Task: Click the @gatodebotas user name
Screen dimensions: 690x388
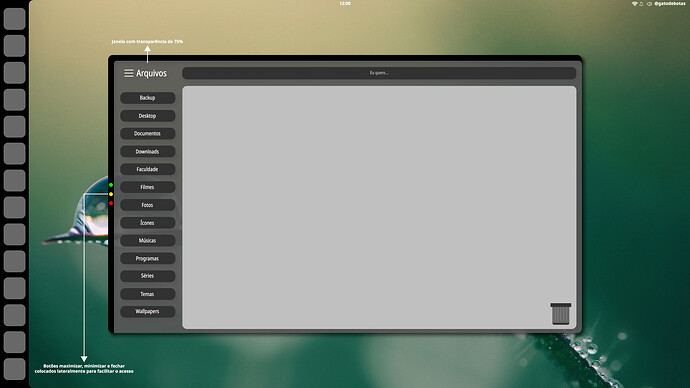Action: coord(669,4)
